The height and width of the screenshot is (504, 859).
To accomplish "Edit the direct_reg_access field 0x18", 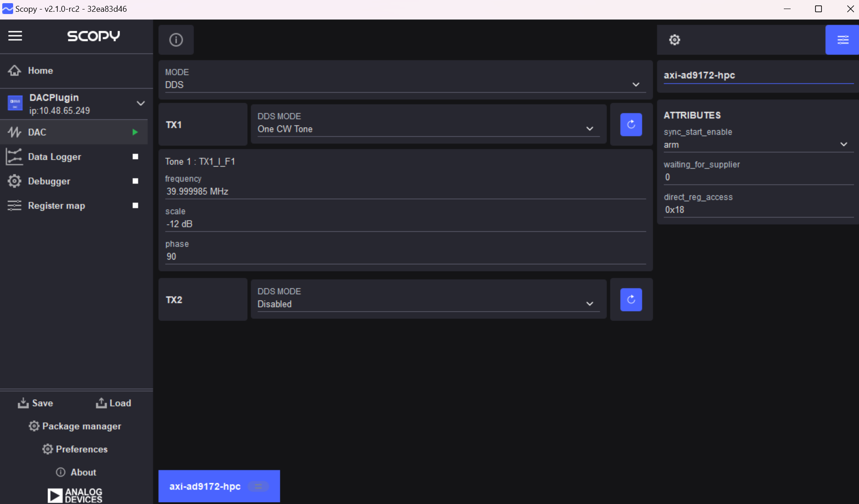I will point(758,210).
